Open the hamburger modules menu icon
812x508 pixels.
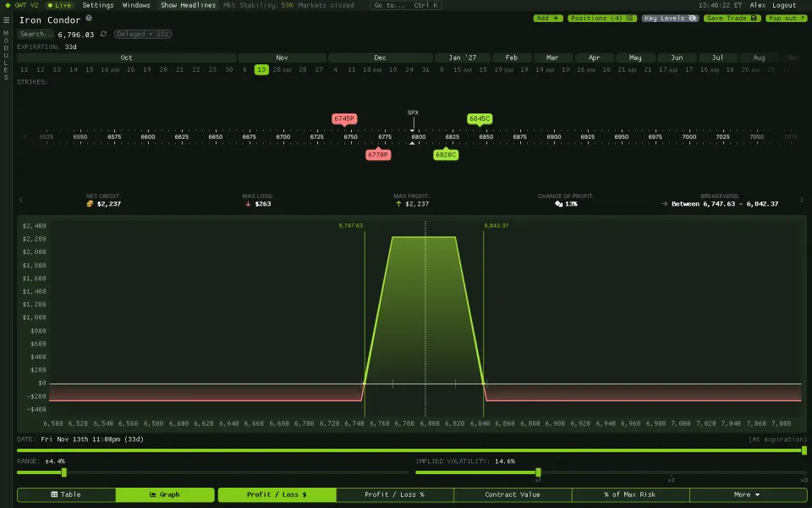(6, 19)
